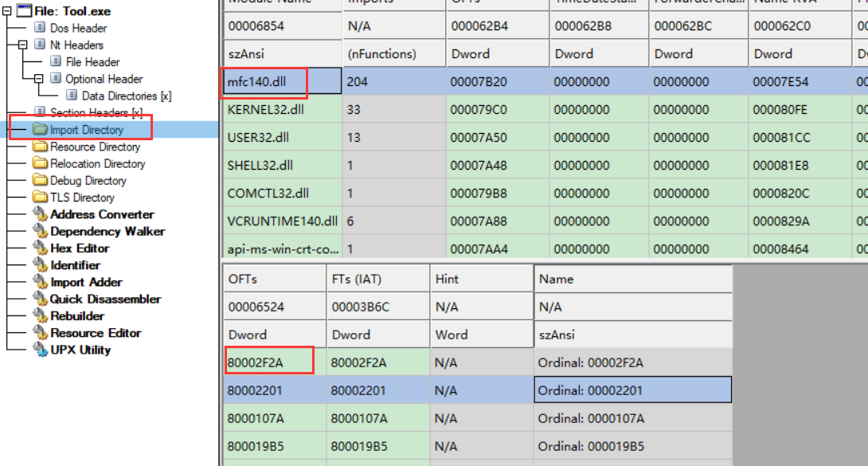The width and height of the screenshot is (868, 466).
Task: Open the Rebuilder tool icon
Action: pos(40,316)
